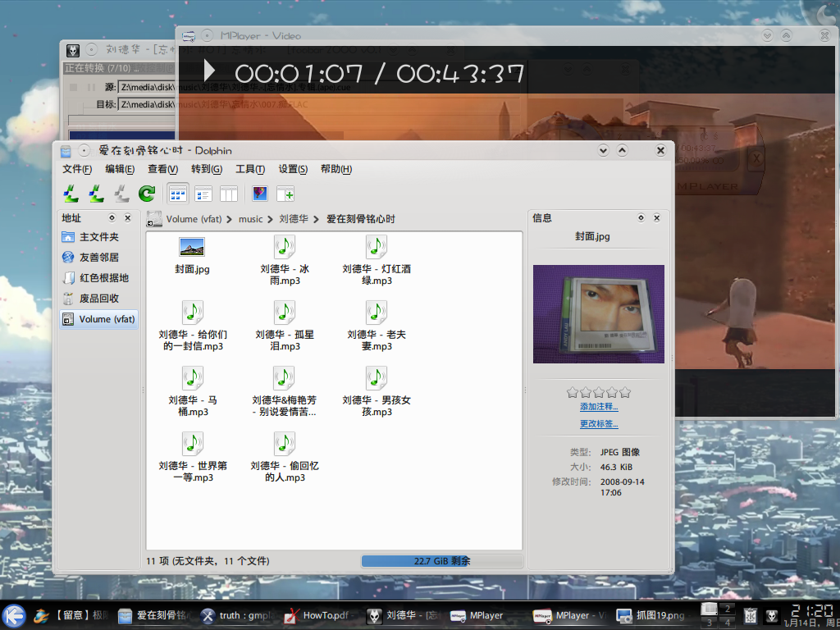The image size is (840, 630).
Task: Select 刘德华 - 男孩女孩.mp3 file
Action: [x=377, y=391]
